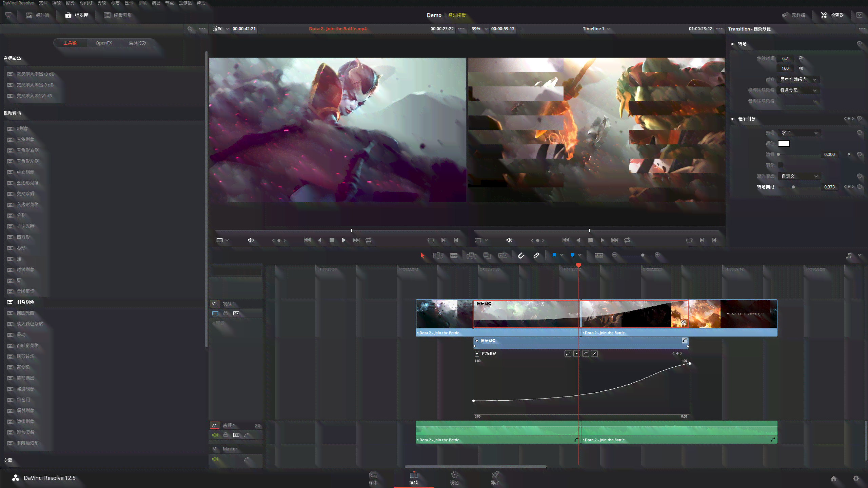Open the 视频转场风格 栅条划像 dropdown
The width and height of the screenshot is (868, 488).
[x=798, y=90]
